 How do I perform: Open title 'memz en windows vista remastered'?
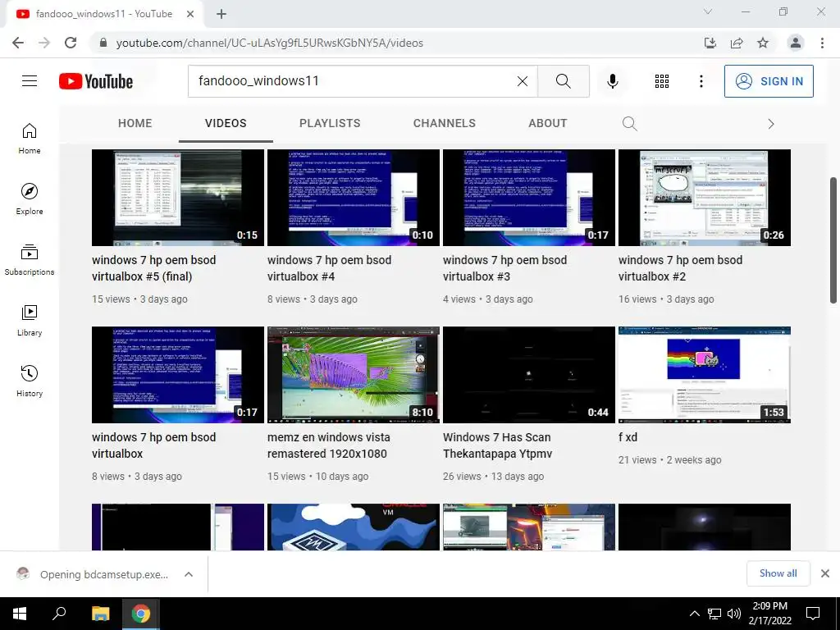pyautogui.click(x=328, y=445)
